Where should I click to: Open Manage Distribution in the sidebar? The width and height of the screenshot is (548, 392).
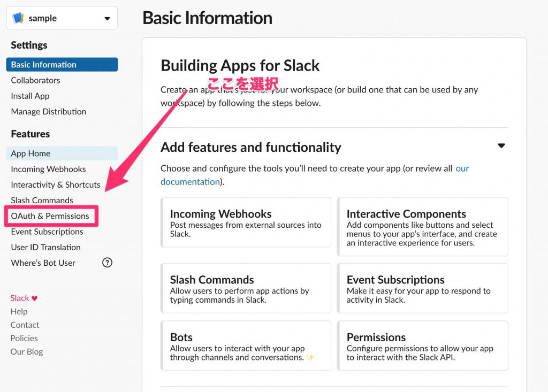tap(48, 111)
